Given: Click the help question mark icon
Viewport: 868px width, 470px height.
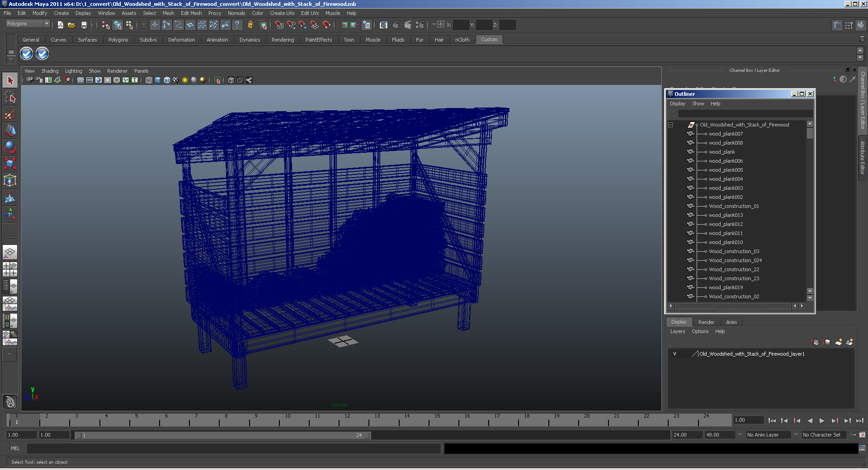Looking at the screenshot, I should tap(237, 25).
